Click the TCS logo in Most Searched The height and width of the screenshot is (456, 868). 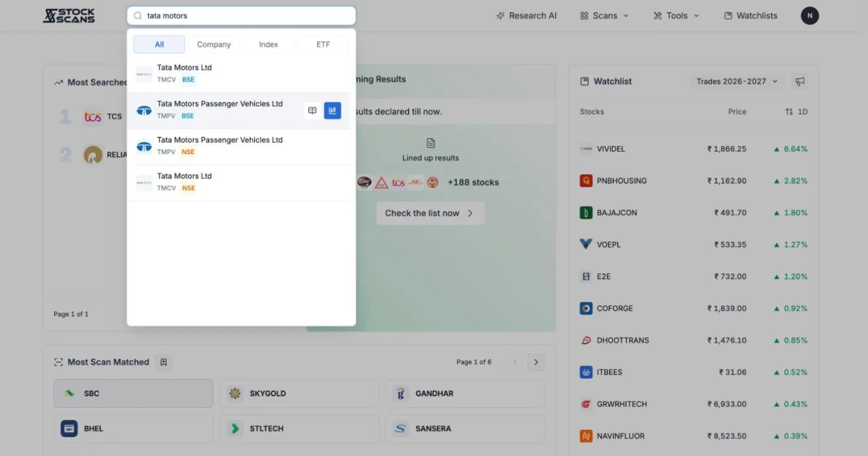coord(93,116)
